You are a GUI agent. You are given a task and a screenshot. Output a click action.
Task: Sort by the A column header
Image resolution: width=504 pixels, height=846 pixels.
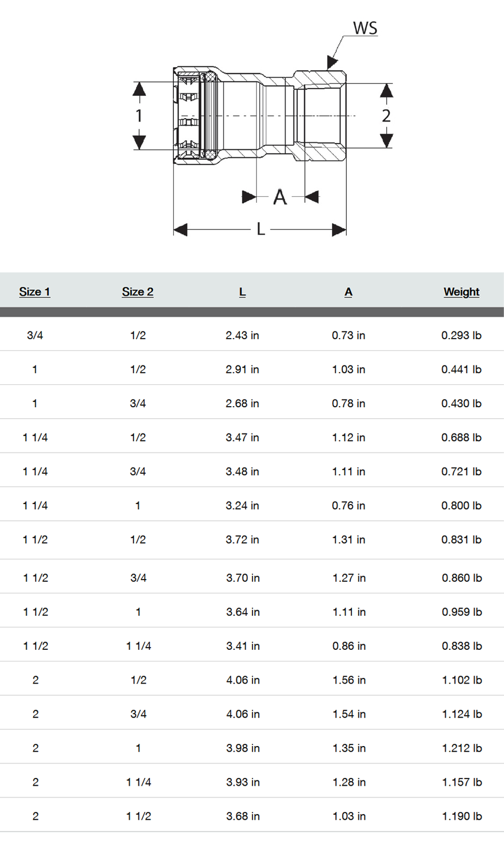point(348,292)
